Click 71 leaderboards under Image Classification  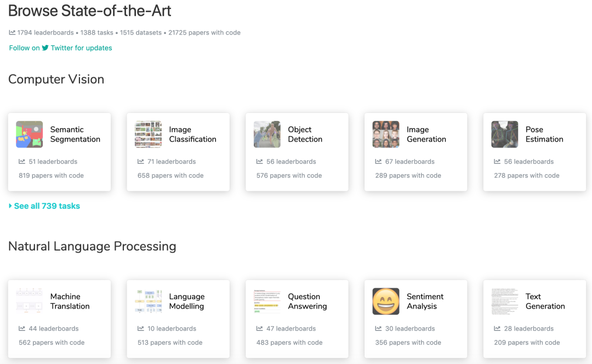point(172,162)
